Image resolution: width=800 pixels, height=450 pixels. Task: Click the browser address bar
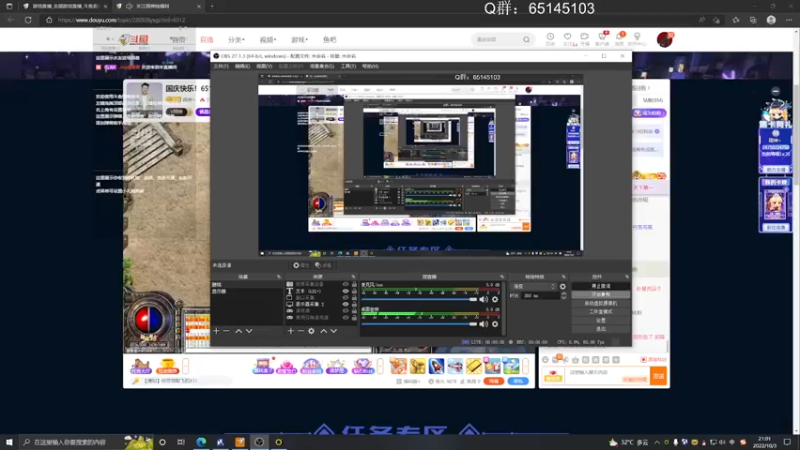coord(367,20)
